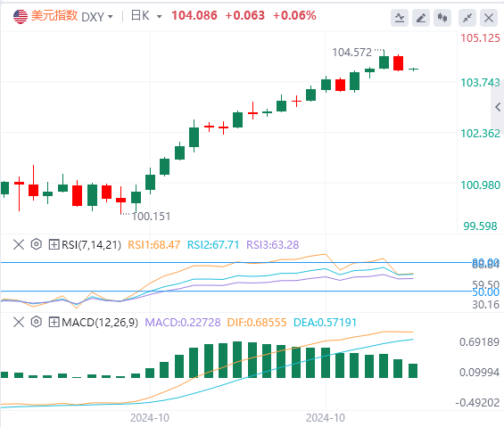The width and height of the screenshot is (504, 427).
Task: Open RSI indicator settings gear
Action: (x=37, y=244)
